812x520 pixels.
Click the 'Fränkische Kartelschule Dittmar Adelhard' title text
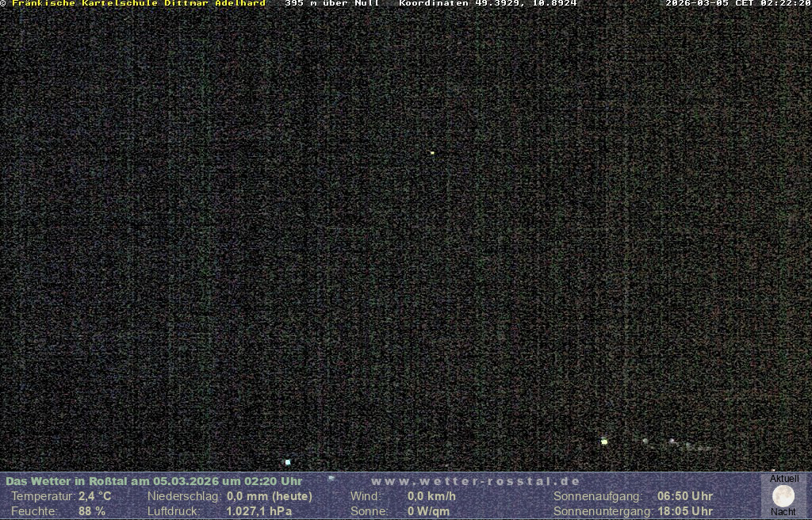pyautogui.click(x=139, y=3)
